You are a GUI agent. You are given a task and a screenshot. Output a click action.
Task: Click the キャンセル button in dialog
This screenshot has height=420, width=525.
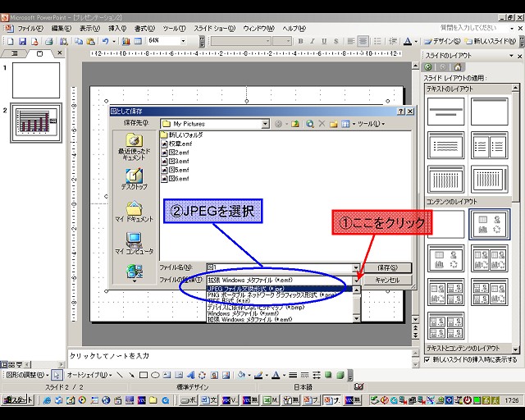(x=387, y=280)
